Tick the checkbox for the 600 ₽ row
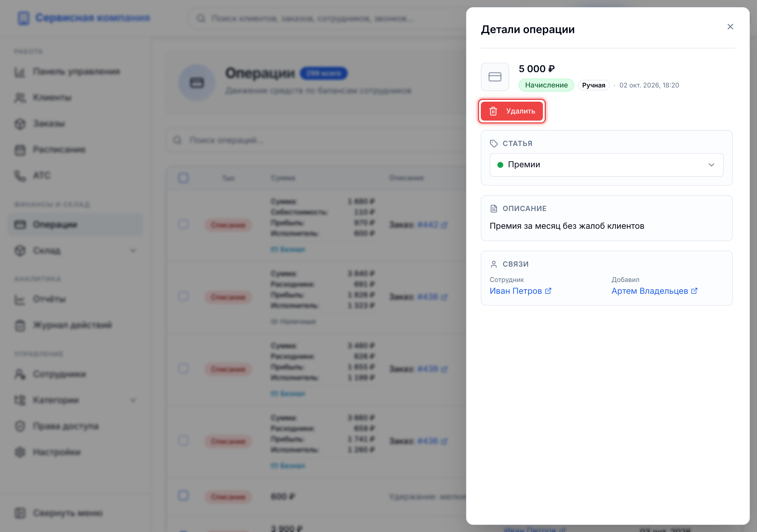The image size is (757, 532). (x=183, y=495)
